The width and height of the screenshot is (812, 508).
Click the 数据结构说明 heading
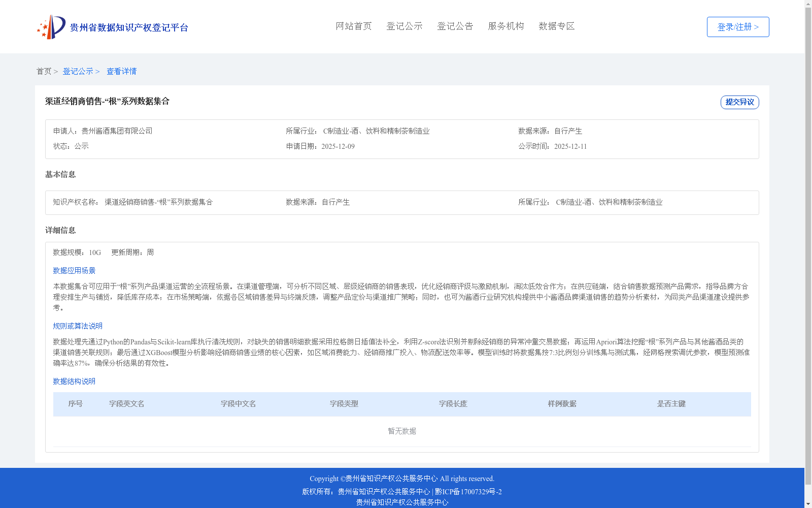click(74, 382)
